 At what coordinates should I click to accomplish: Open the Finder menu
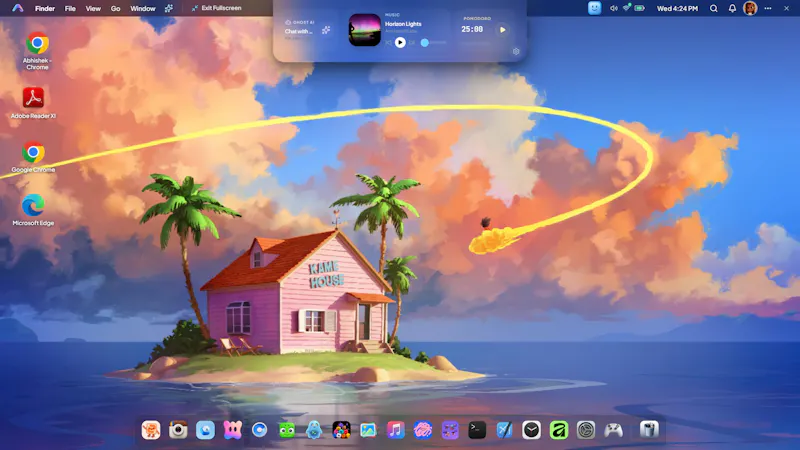coord(45,8)
